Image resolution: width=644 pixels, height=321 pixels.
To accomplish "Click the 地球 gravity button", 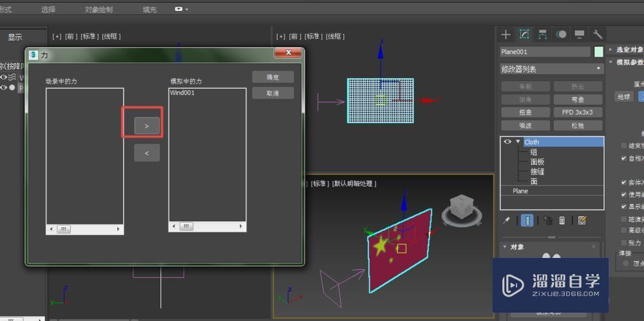I will (624, 97).
